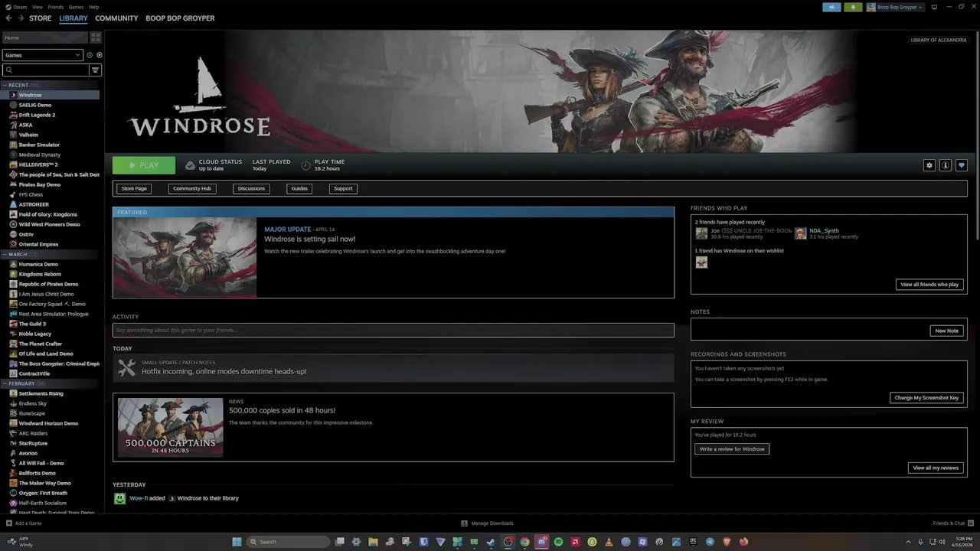Viewport: 980px width, 551px height.
Task: Switch to the COMMUNITY tab
Action: click(116, 18)
